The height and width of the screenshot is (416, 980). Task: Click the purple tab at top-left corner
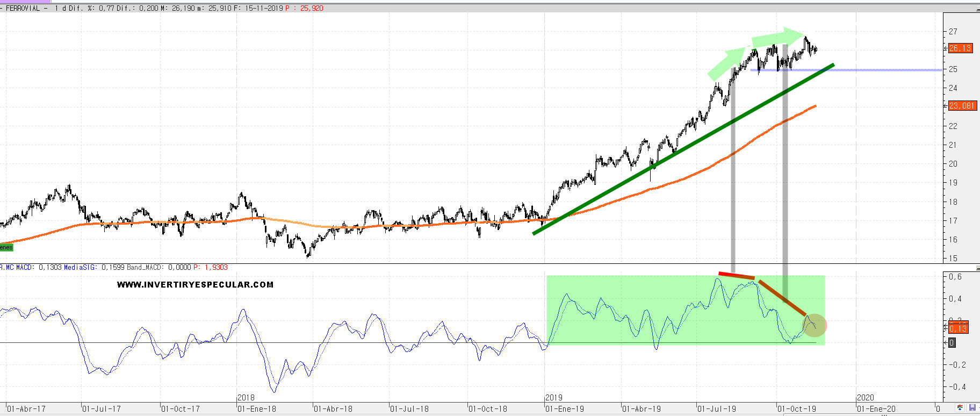click(x=25, y=2)
